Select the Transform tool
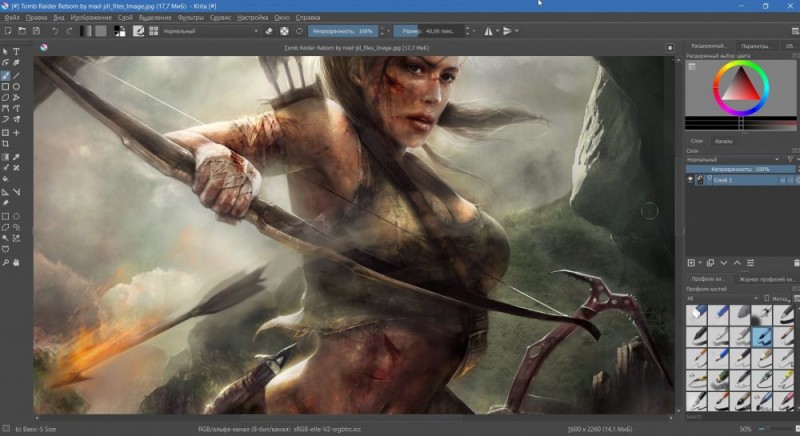800x436 pixels. pyautogui.click(x=5, y=133)
